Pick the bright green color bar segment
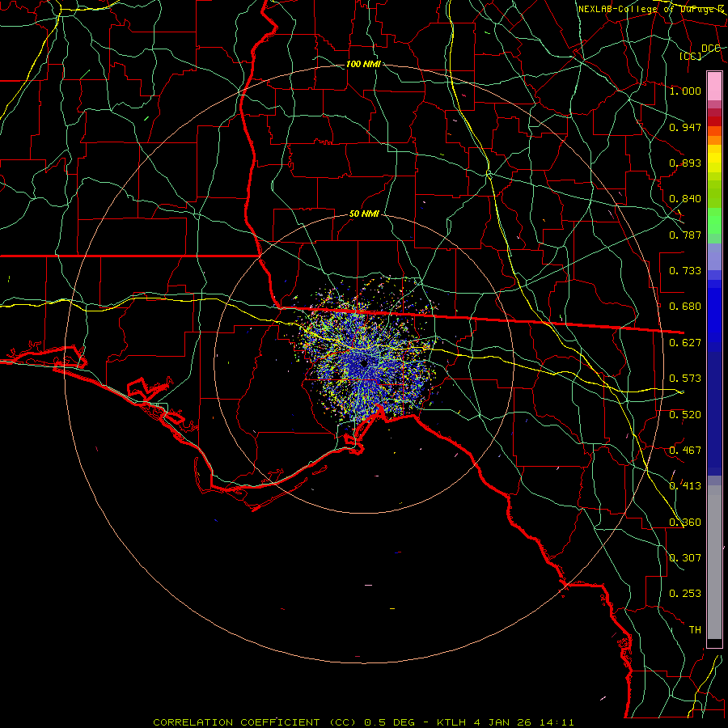The width and height of the screenshot is (728, 728). click(714, 221)
